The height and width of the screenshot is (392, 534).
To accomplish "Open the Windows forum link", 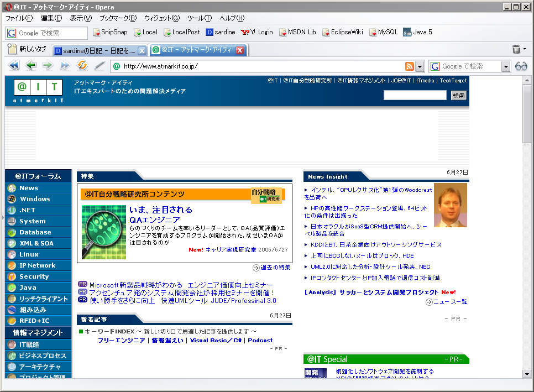I will pyautogui.click(x=38, y=199).
